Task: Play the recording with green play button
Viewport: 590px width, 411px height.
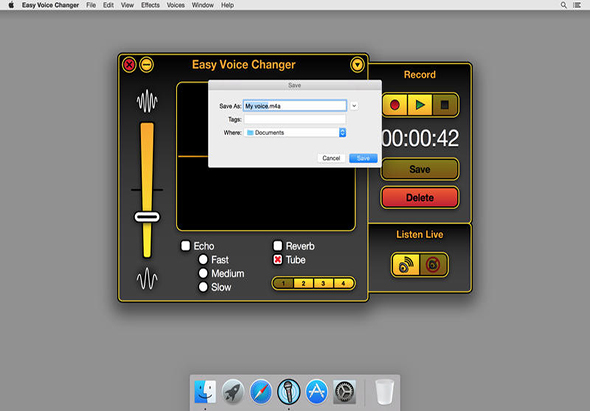Action: click(420, 105)
